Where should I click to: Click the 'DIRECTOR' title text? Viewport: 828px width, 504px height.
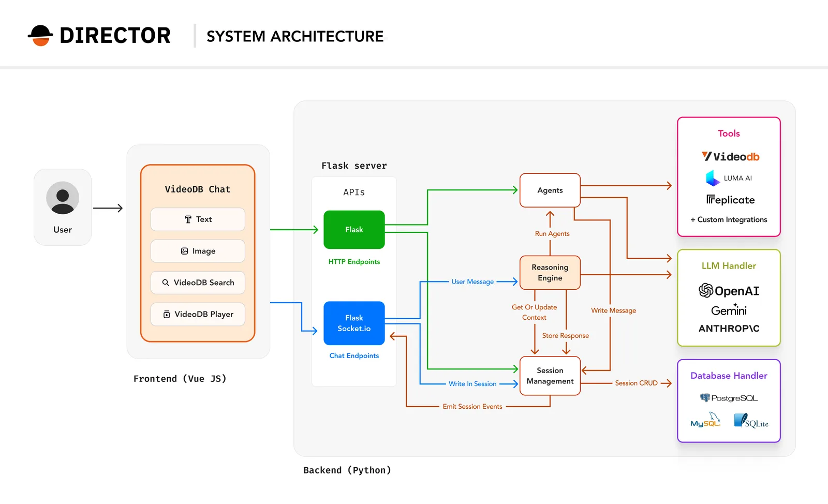pos(115,36)
